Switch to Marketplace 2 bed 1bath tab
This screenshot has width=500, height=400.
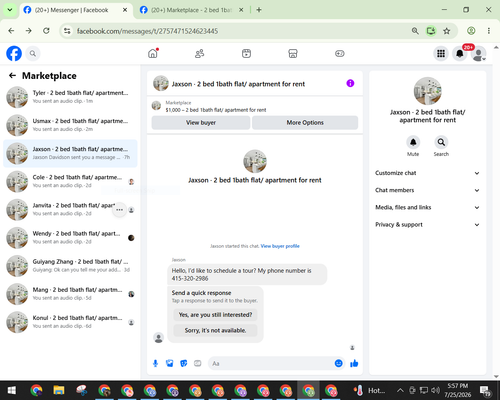coord(192,10)
